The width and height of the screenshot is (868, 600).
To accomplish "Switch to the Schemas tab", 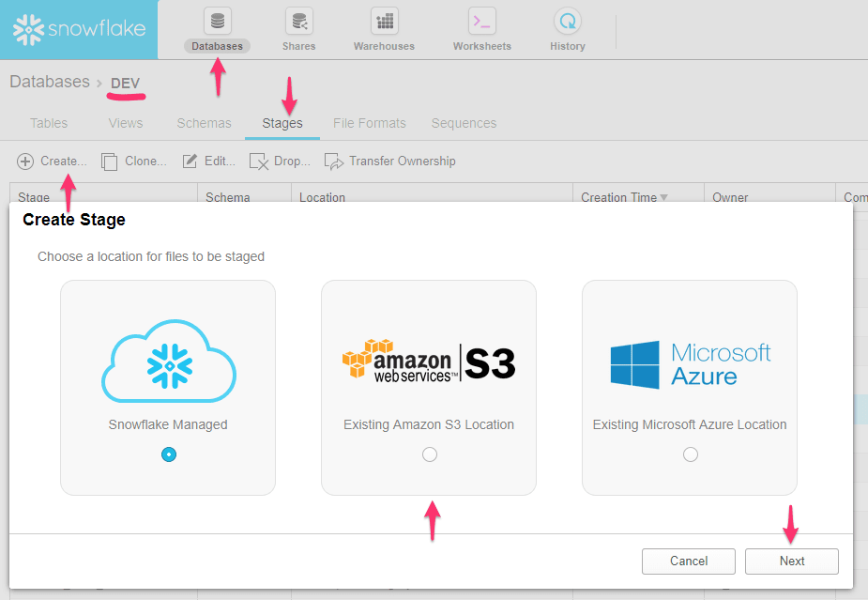I will click(205, 123).
